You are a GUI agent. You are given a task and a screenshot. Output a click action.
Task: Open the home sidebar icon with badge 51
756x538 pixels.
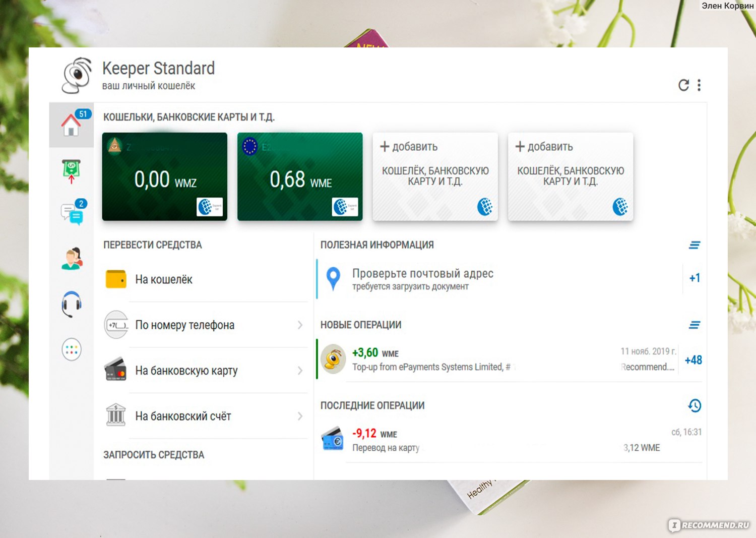pos(71,125)
